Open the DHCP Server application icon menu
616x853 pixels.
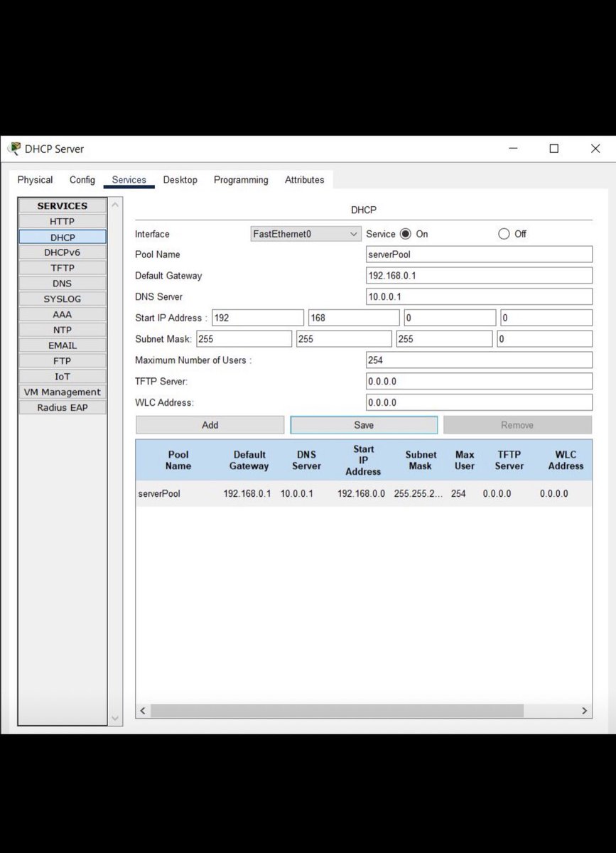pyautogui.click(x=13, y=149)
